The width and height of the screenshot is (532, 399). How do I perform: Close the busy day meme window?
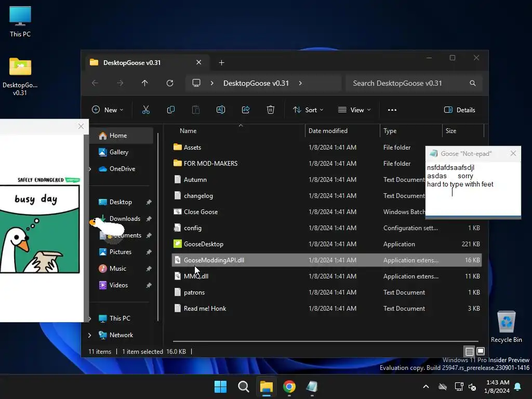click(81, 126)
